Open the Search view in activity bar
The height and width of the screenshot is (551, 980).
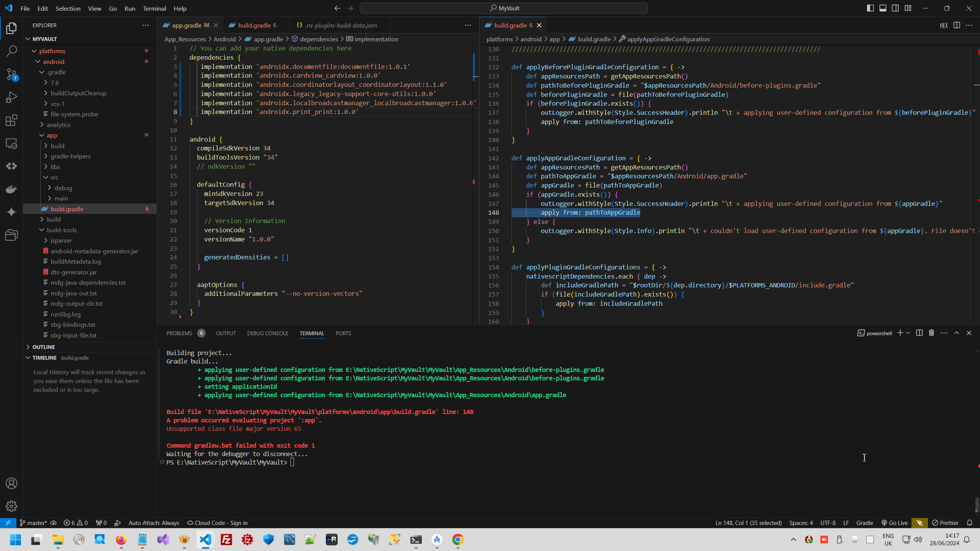coord(11,51)
